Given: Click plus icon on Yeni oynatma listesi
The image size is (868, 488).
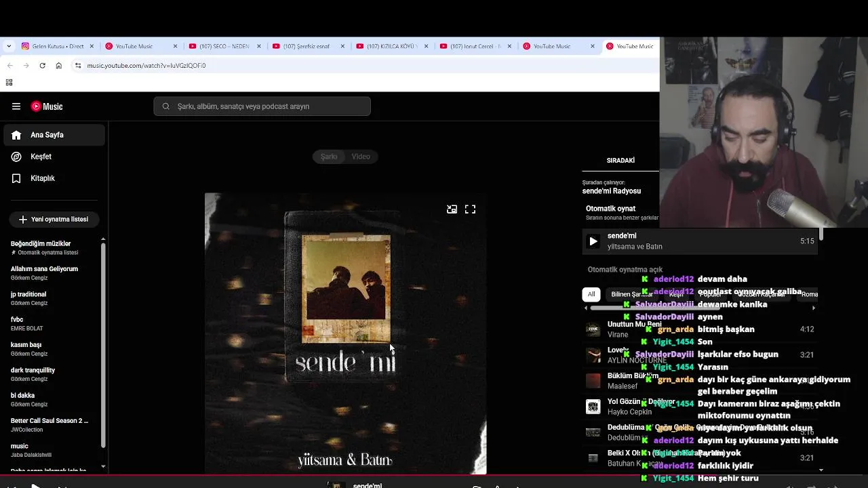Looking at the screenshot, I should point(23,220).
